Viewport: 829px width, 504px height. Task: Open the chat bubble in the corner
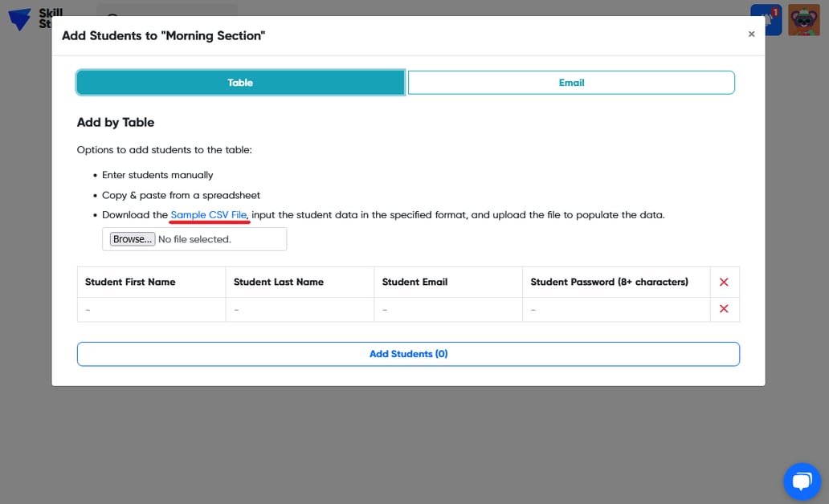click(x=802, y=481)
